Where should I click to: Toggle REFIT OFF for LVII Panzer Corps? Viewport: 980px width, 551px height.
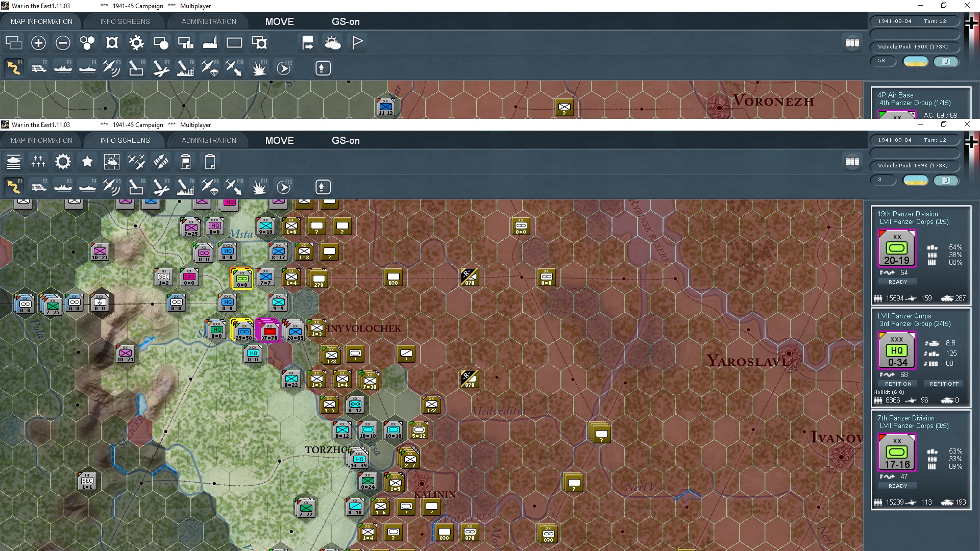click(944, 384)
